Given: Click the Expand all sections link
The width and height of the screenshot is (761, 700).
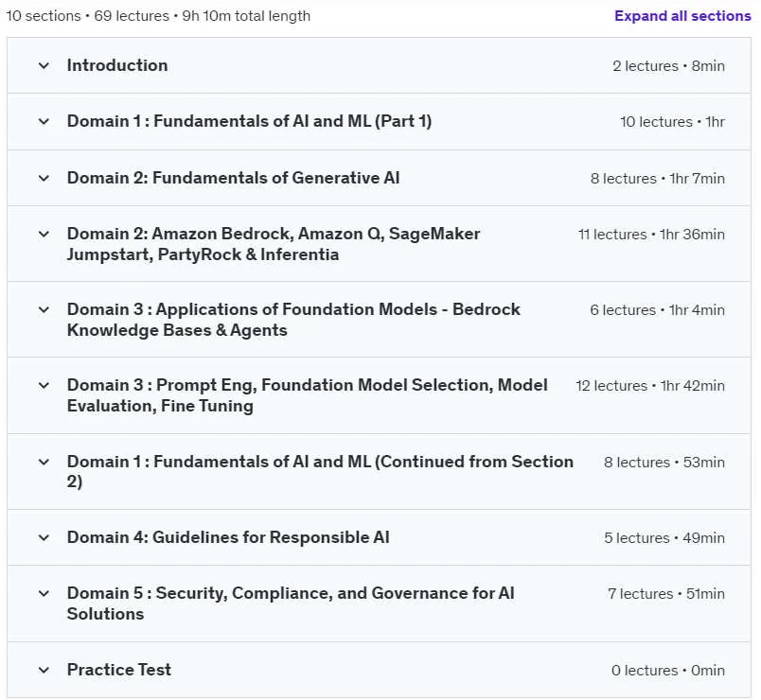Looking at the screenshot, I should tap(681, 16).
